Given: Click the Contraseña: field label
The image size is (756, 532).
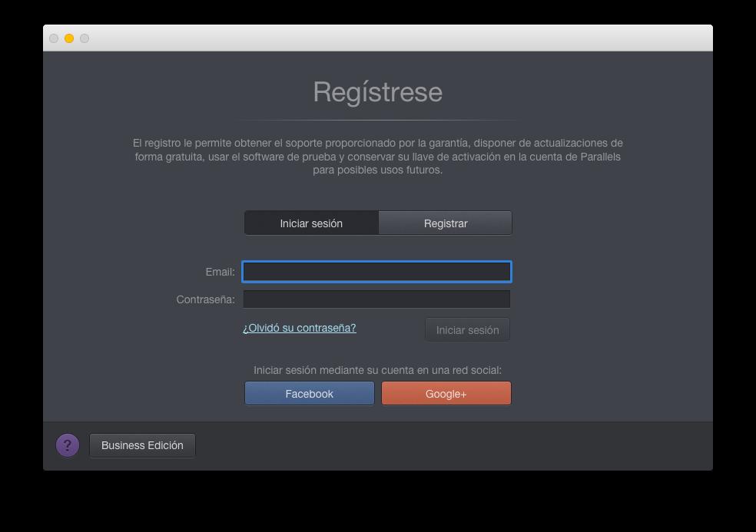Looking at the screenshot, I should click(x=205, y=299).
